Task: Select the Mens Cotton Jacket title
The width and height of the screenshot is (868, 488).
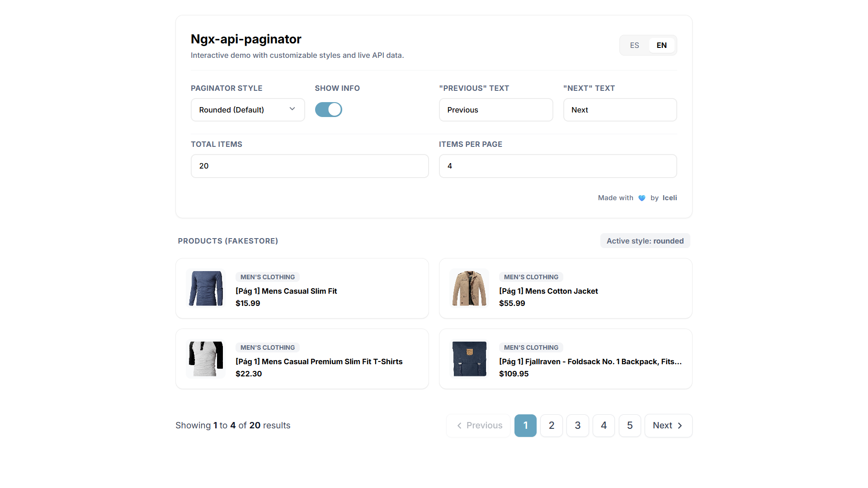Action: click(548, 291)
